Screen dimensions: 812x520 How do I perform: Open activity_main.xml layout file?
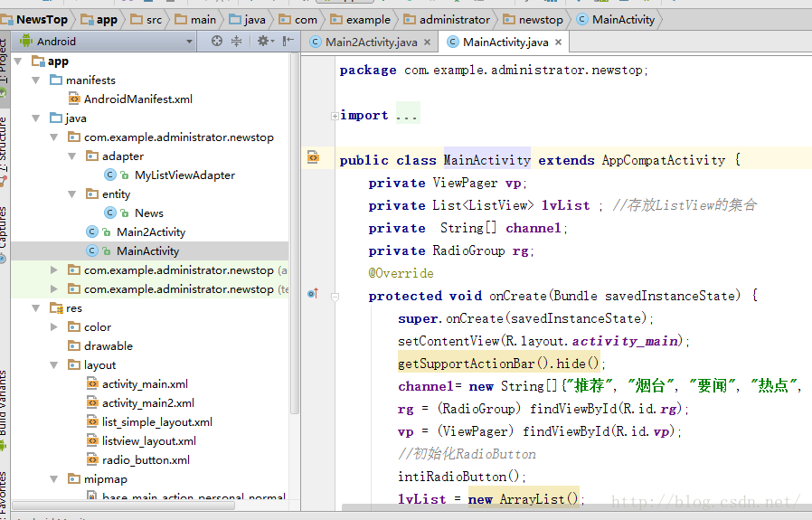point(145,384)
